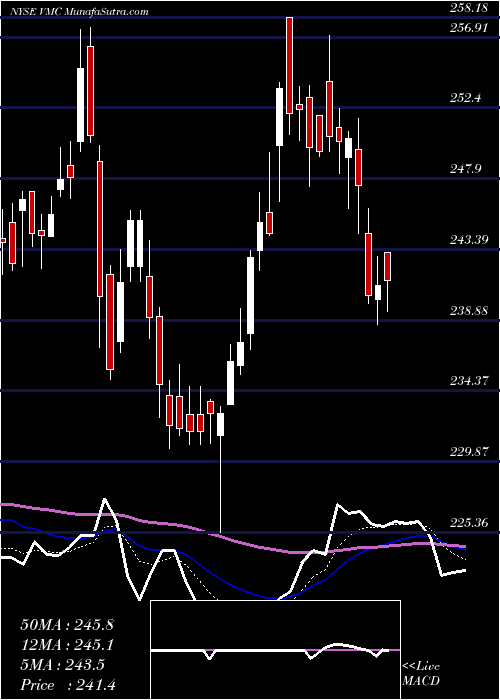Click the Price : 241.4 value
The height and width of the screenshot is (700, 500).
point(68,685)
